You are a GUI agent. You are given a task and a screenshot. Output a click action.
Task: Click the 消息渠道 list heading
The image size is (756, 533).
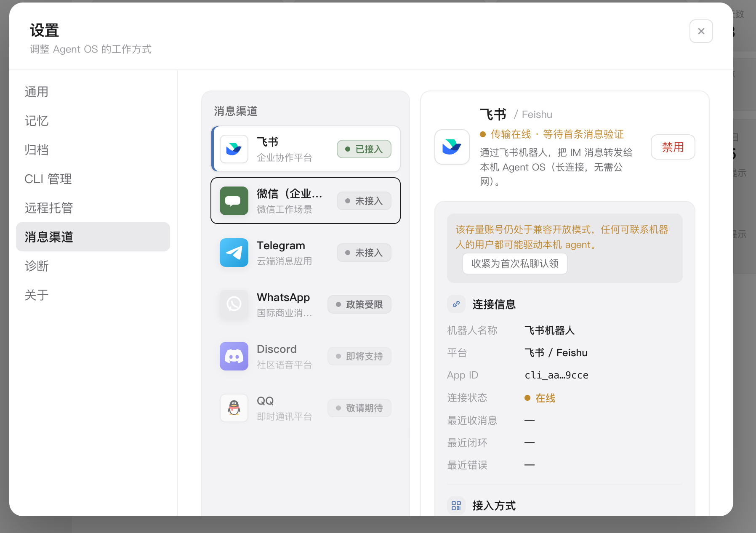[x=236, y=111]
